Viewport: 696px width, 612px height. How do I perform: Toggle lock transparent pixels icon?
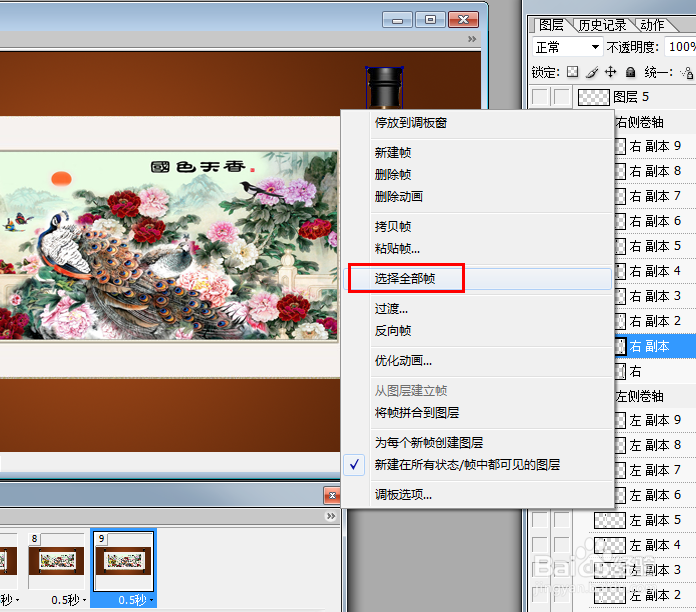(x=573, y=72)
